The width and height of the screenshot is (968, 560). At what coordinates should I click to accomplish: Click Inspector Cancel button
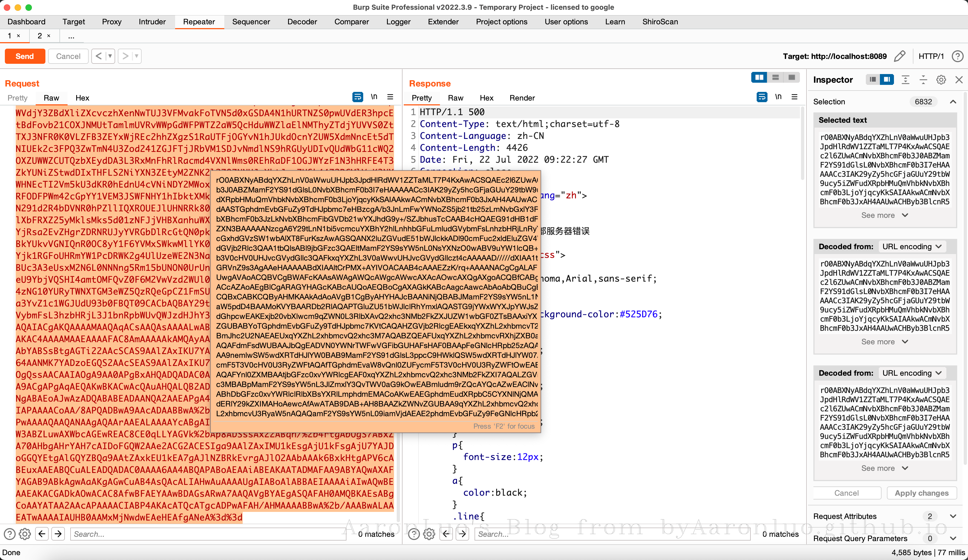click(846, 493)
